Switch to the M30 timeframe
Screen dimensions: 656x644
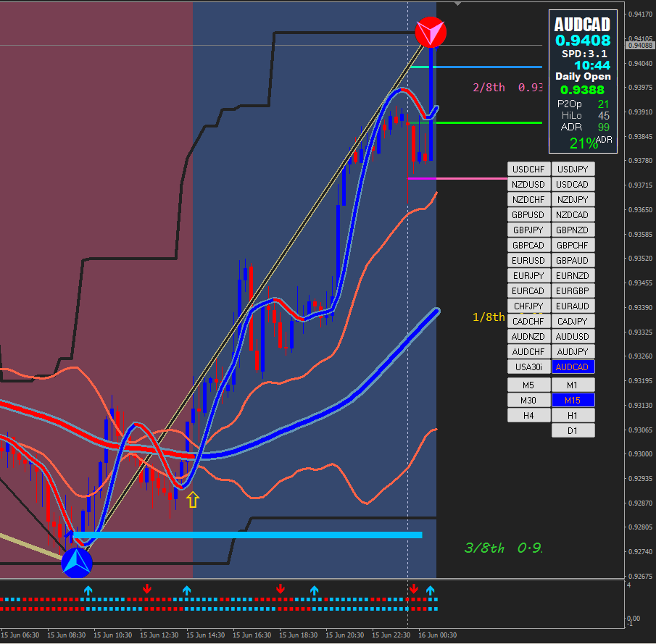coord(528,400)
